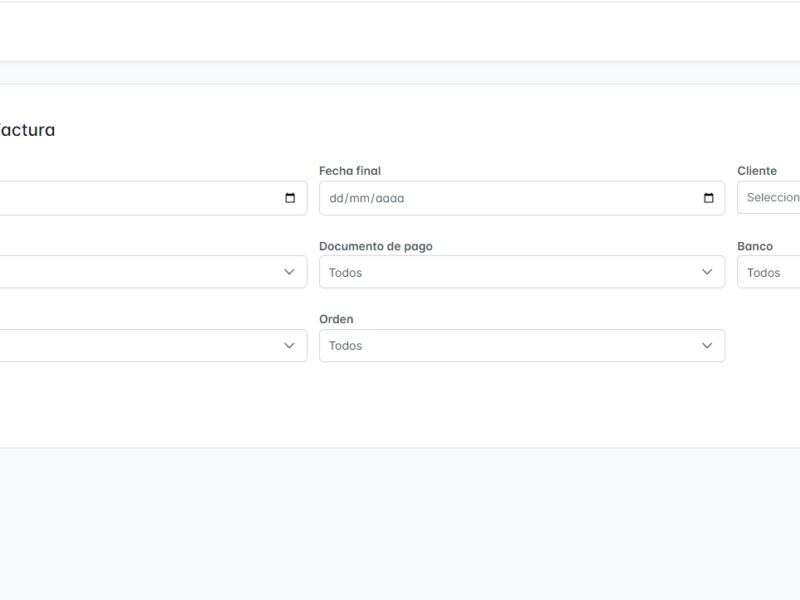Click the chevron on the second left-side dropdown

point(290,272)
